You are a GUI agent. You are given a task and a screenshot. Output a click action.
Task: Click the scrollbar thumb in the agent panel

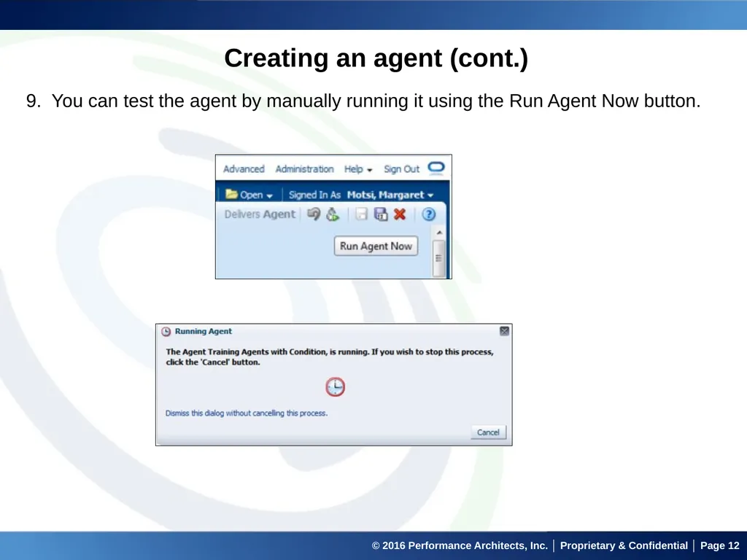(x=438, y=258)
